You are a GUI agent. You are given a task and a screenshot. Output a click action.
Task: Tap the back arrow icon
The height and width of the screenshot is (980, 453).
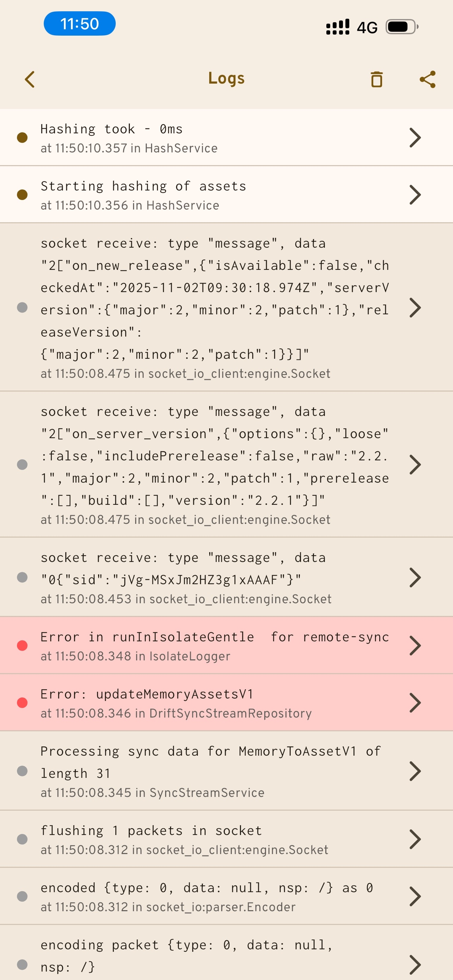pos(30,79)
